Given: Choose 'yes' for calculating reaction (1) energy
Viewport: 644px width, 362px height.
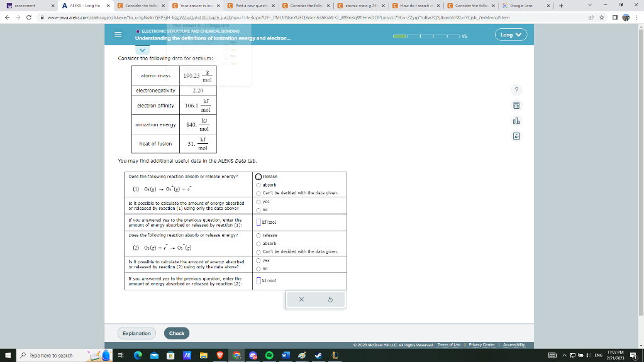Looking at the screenshot, I should pos(258,202).
